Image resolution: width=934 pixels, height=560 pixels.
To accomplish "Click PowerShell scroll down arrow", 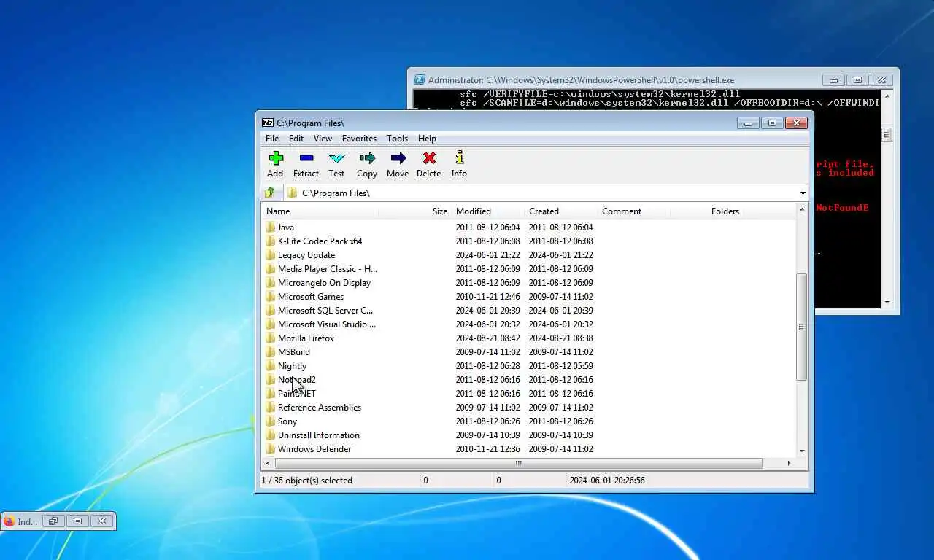I will [887, 302].
